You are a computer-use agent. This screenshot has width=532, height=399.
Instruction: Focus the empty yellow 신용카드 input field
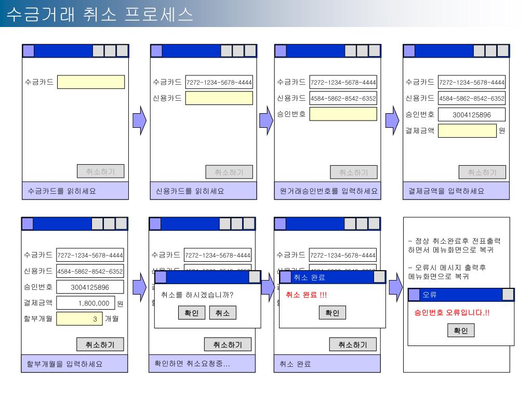pyautogui.click(x=219, y=98)
